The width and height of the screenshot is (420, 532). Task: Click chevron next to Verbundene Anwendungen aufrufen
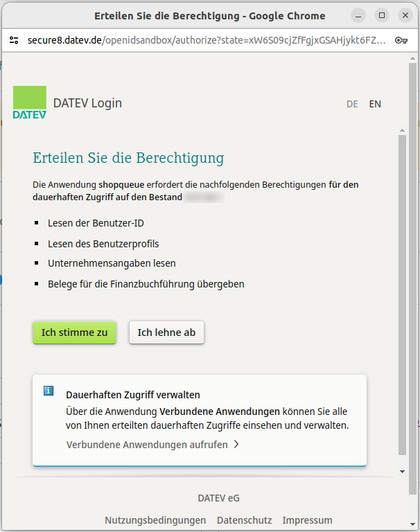(236, 445)
